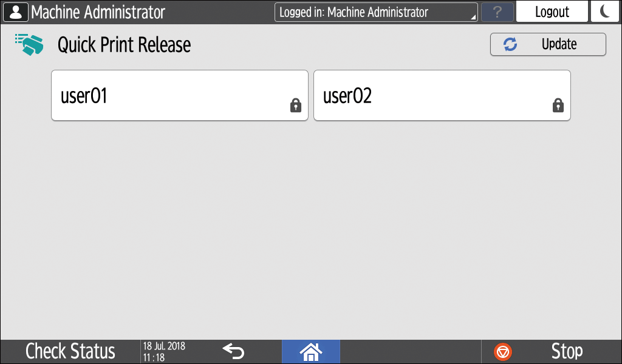Tap the Home icon
Viewport: 622px width, 364px height.
311,352
